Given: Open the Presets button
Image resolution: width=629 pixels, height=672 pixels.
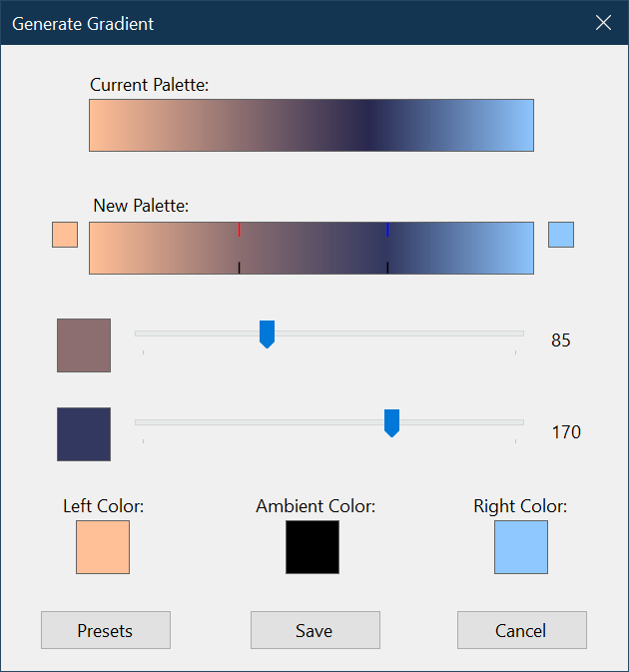Looking at the screenshot, I should [106, 630].
